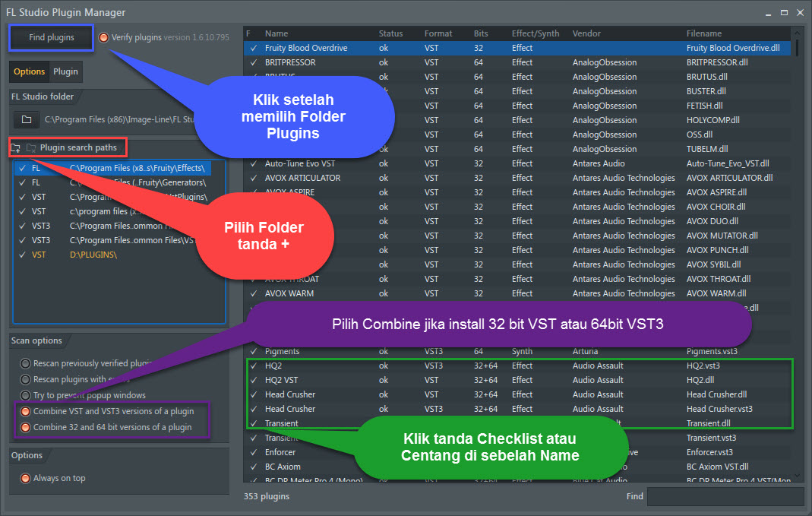This screenshot has height=516, width=812.
Task: Toggle favorite checkmark for Head Crusher.dll row
Action: [253, 394]
